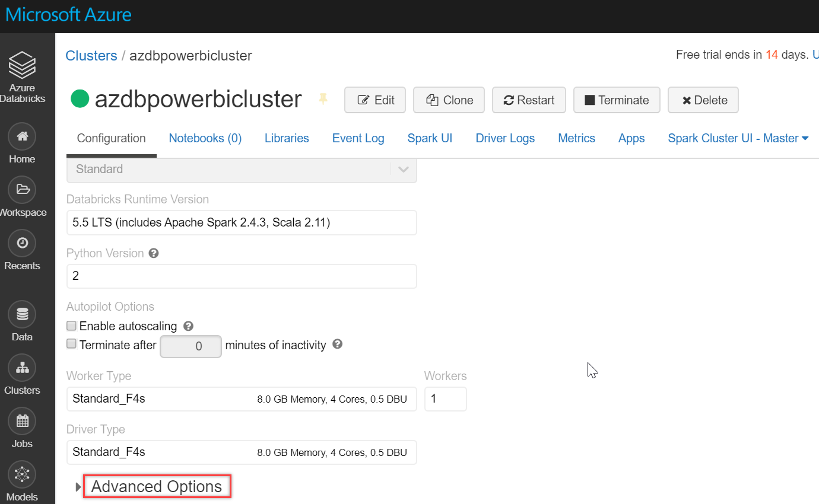Switch to the Apps tab
Image resolution: width=819 pixels, height=504 pixels.
(631, 138)
